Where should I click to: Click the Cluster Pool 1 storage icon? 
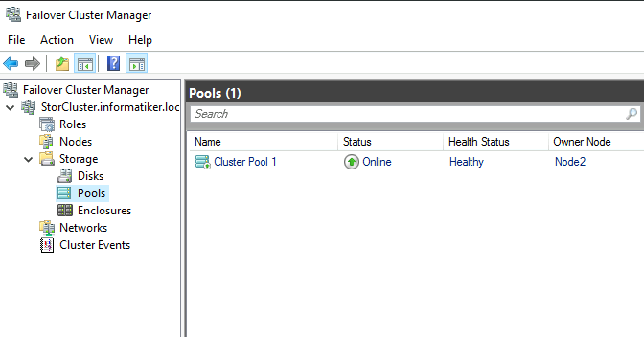point(203,162)
